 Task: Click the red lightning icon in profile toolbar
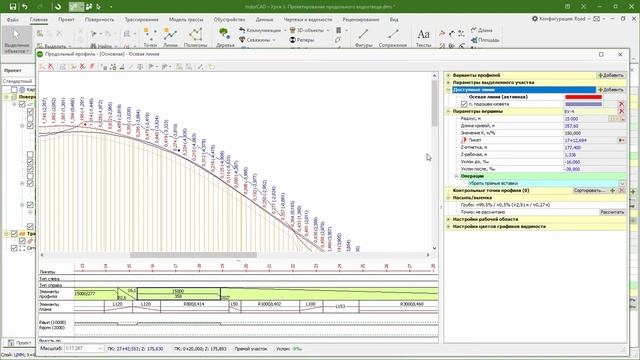92,67
